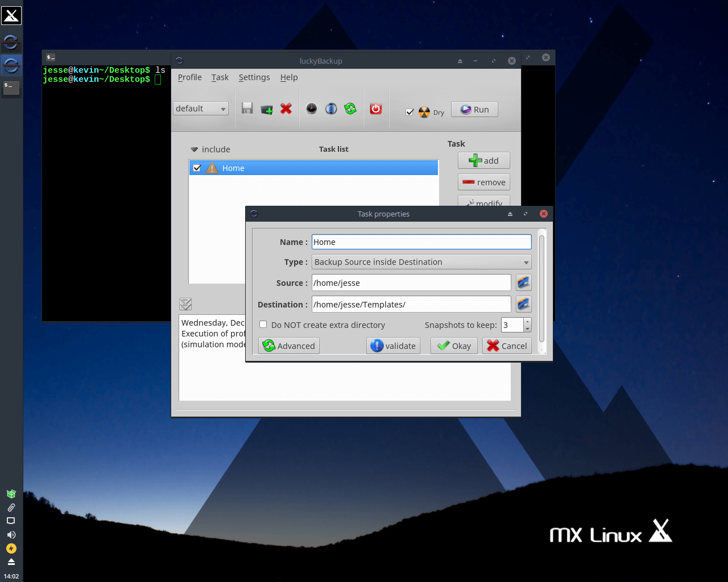
Task: Click the green refresh icon in toolbar
Action: pos(350,109)
